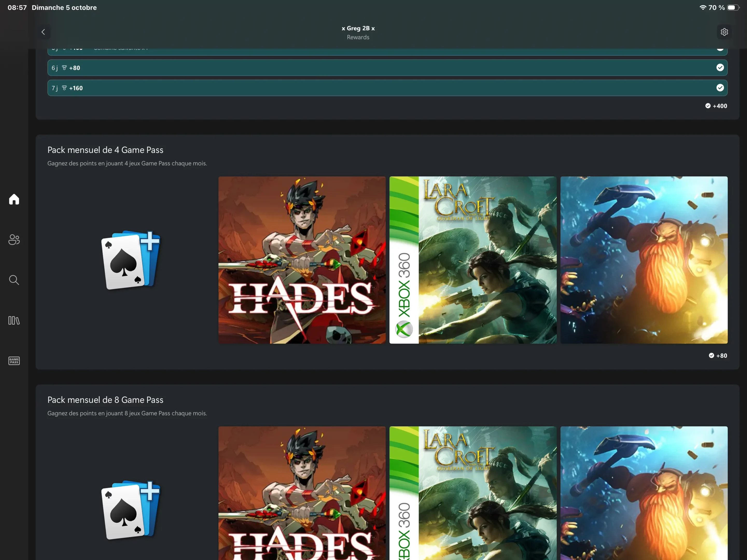Open the Hades cover in 4 Game Pass pack
This screenshot has width=747, height=560.
click(302, 260)
